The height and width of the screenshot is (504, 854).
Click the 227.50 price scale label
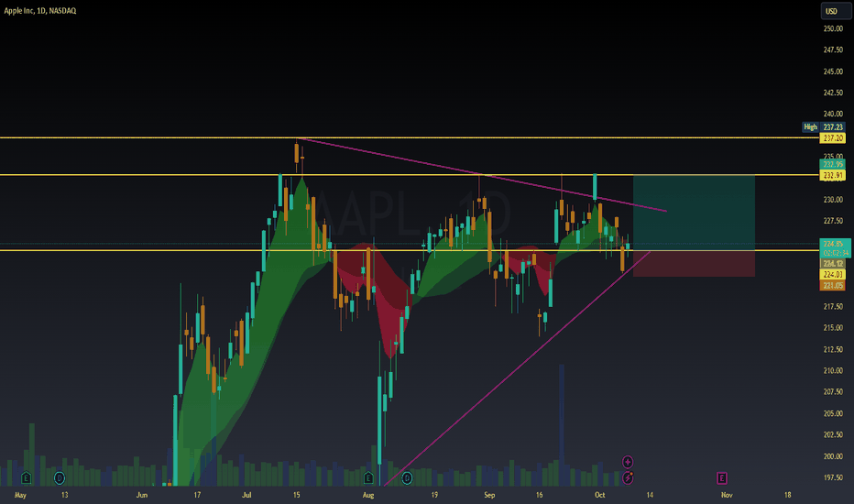pos(833,221)
